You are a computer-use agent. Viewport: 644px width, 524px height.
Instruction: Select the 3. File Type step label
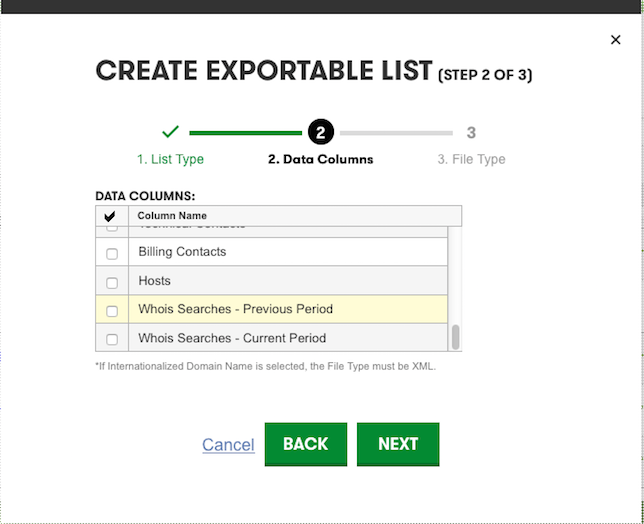click(x=472, y=159)
